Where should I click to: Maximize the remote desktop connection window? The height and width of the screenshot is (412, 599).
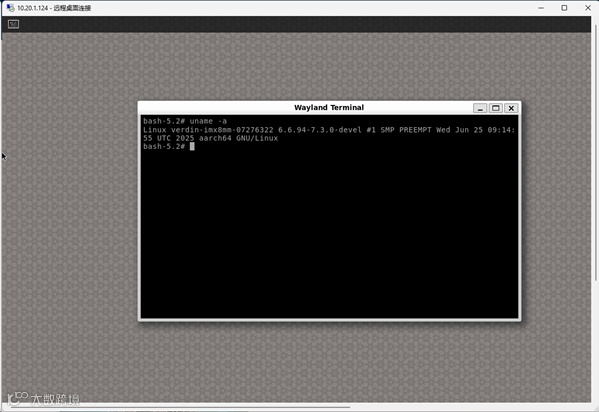tap(564, 8)
